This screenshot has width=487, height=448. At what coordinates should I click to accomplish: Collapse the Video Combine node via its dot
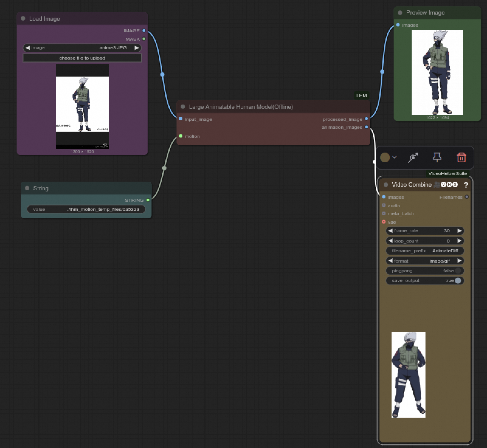click(x=386, y=184)
